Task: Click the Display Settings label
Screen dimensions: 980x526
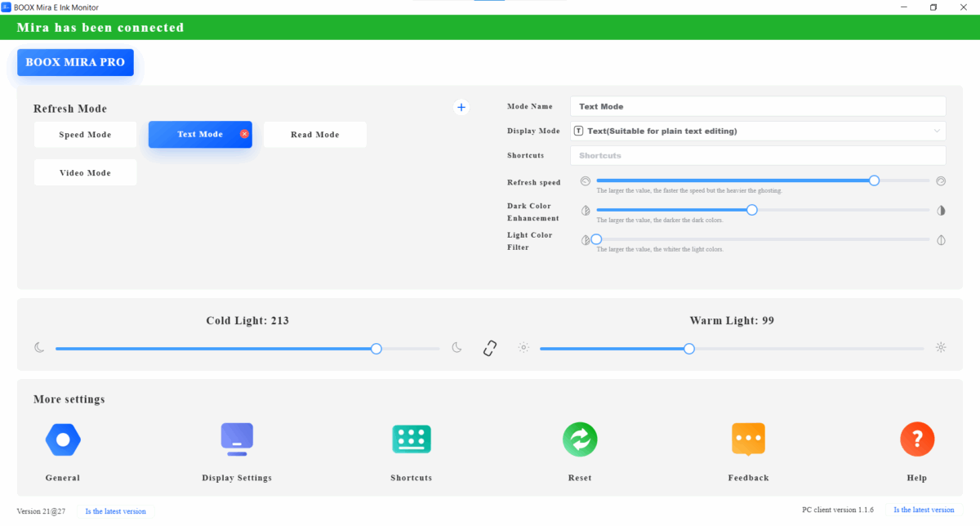Action: click(x=237, y=478)
